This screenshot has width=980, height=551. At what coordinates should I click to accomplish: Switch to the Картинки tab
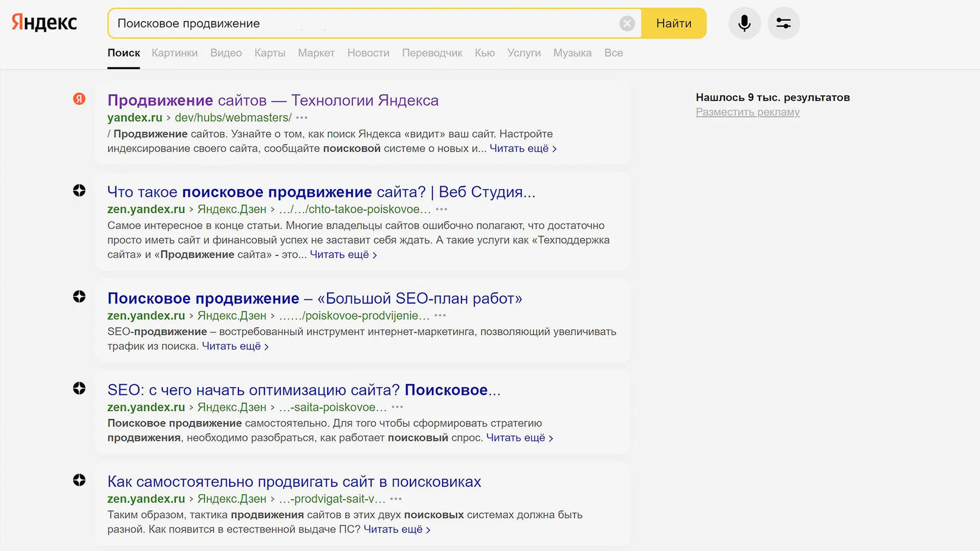pyautogui.click(x=175, y=53)
